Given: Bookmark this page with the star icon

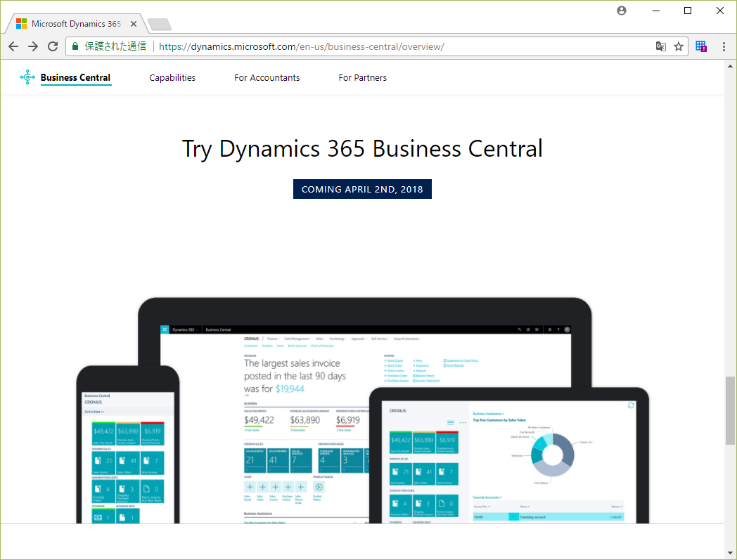Looking at the screenshot, I should click(x=678, y=46).
